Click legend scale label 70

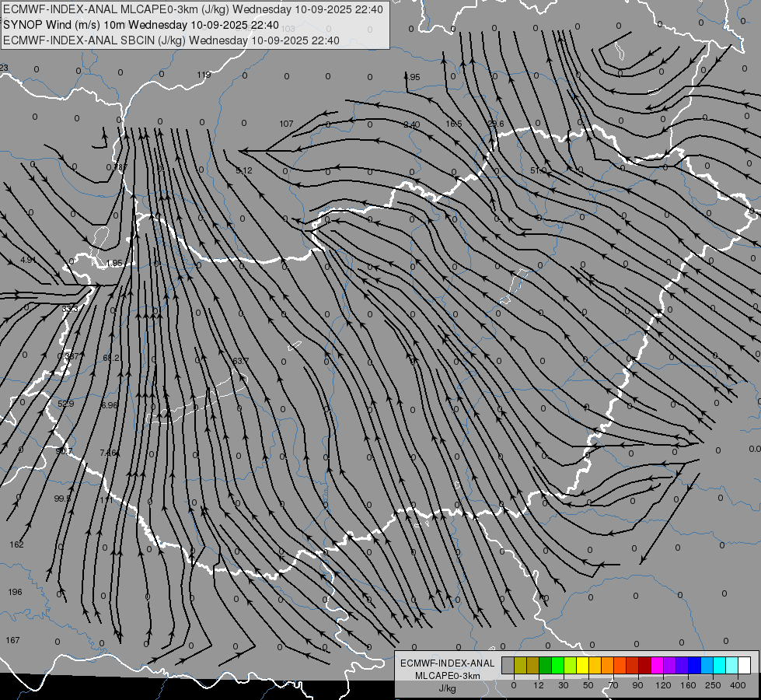coord(613,685)
